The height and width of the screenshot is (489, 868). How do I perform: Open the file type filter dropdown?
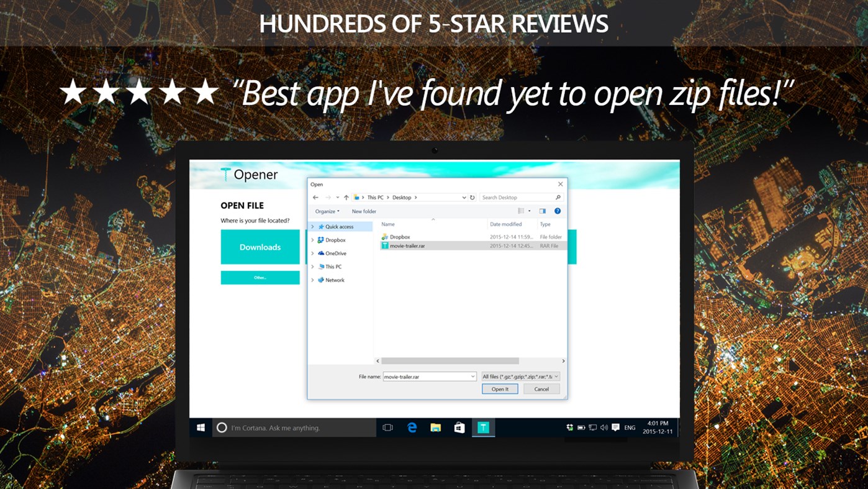click(x=519, y=376)
